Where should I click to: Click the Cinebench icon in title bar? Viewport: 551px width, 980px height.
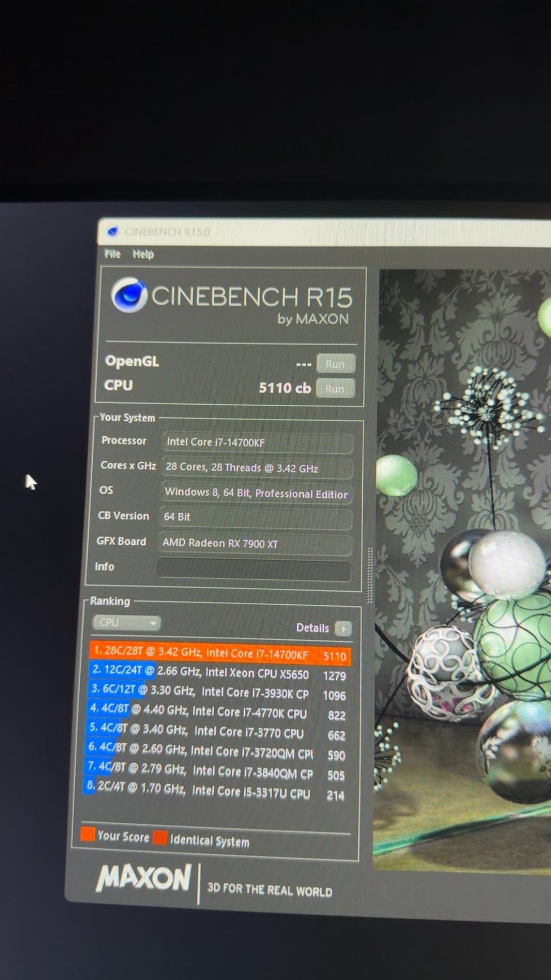point(113,232)
